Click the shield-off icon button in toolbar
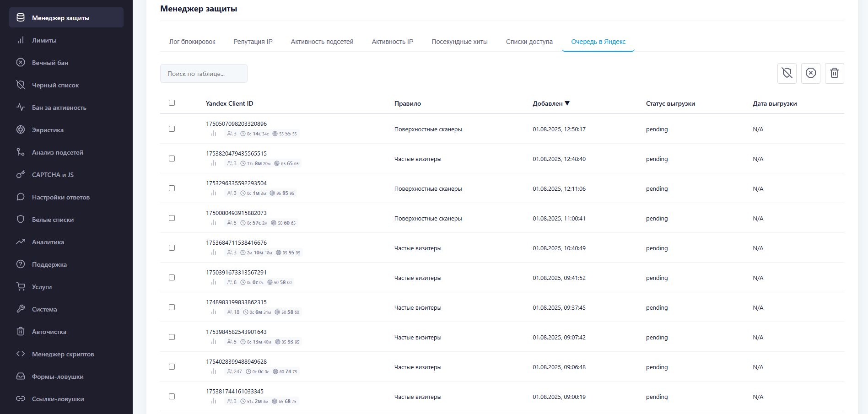Viewport: 868px width, 414px height. tap(787, 73)
